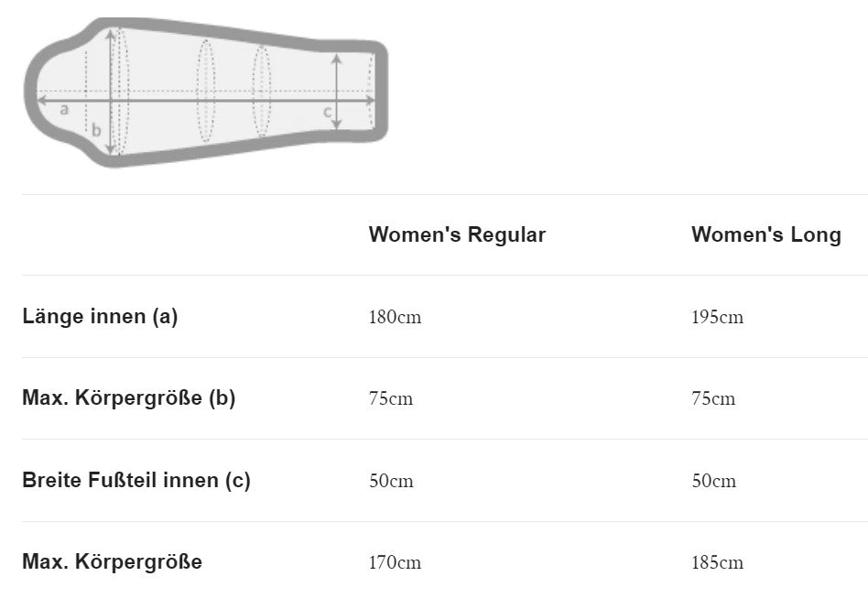
Task: Click the 50cm value under Women's Long
Action: click(x=713, y=481)
